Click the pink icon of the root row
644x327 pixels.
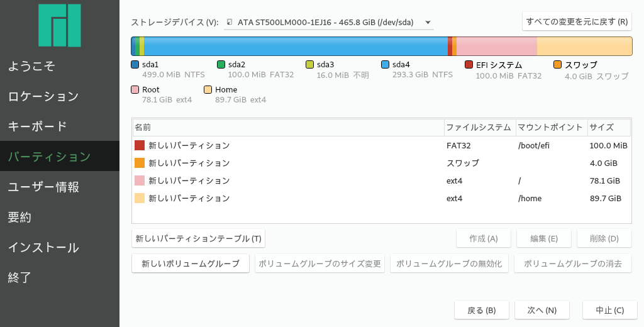[140, 180]
